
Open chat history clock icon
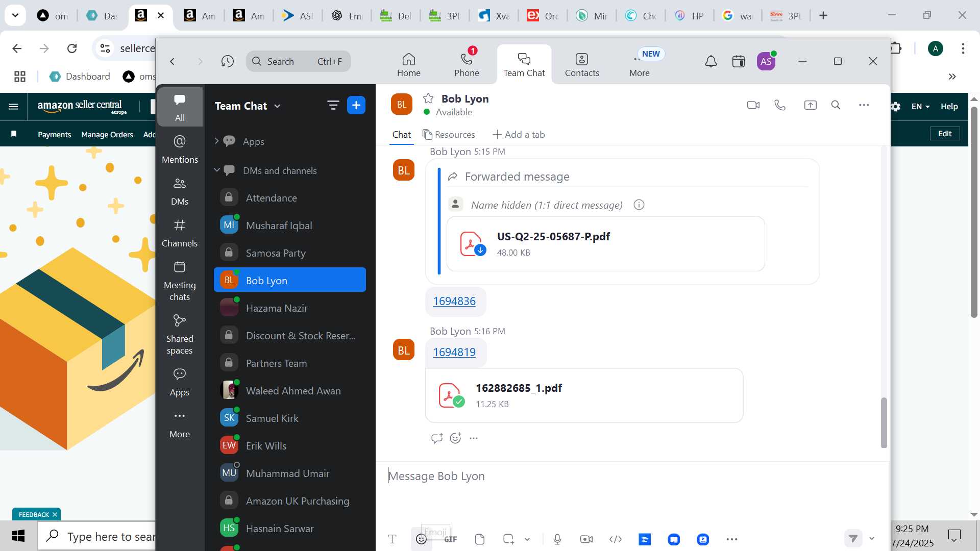[227, 61]
